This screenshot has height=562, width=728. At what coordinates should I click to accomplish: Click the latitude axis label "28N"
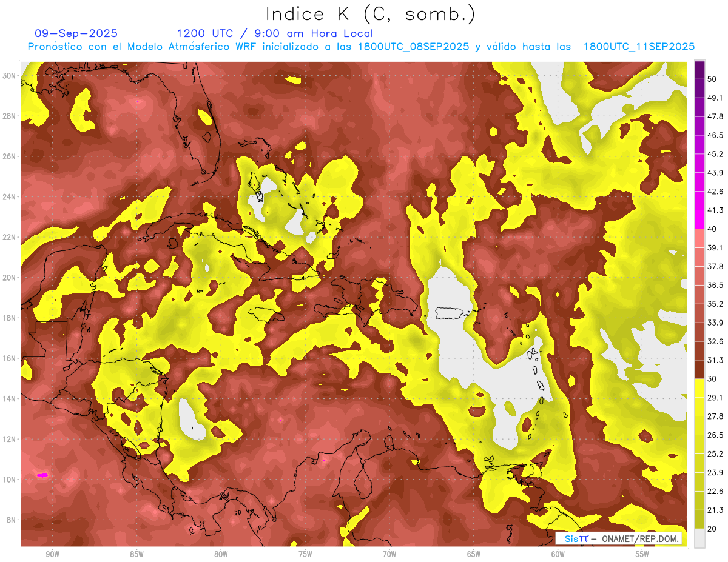point(9,116)
